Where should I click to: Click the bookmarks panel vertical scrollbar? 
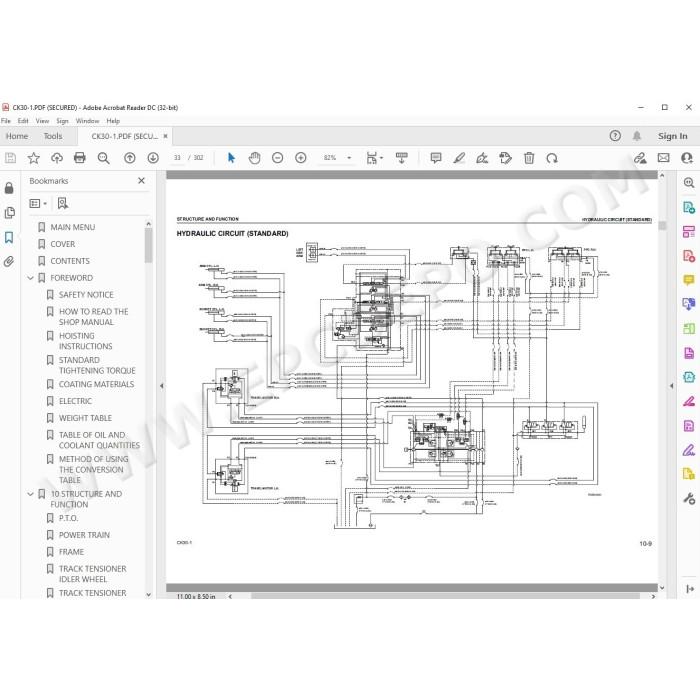[x=149, y=245]
